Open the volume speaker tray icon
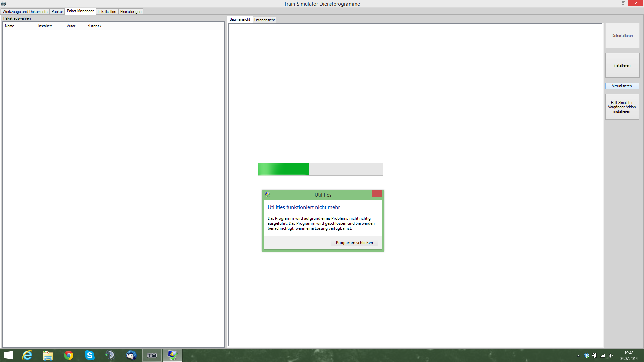The height and width of the screenshot is (362, 644). click(x=611, y=356)
